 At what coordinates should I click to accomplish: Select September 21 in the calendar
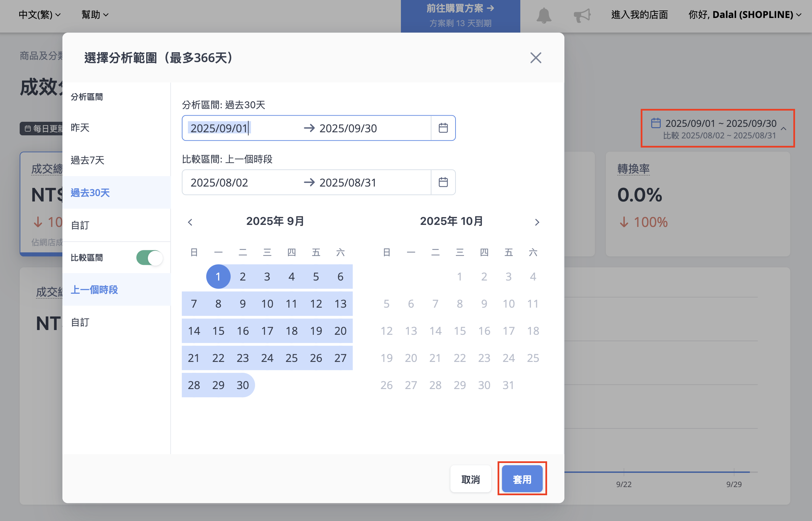pos(194,358)
